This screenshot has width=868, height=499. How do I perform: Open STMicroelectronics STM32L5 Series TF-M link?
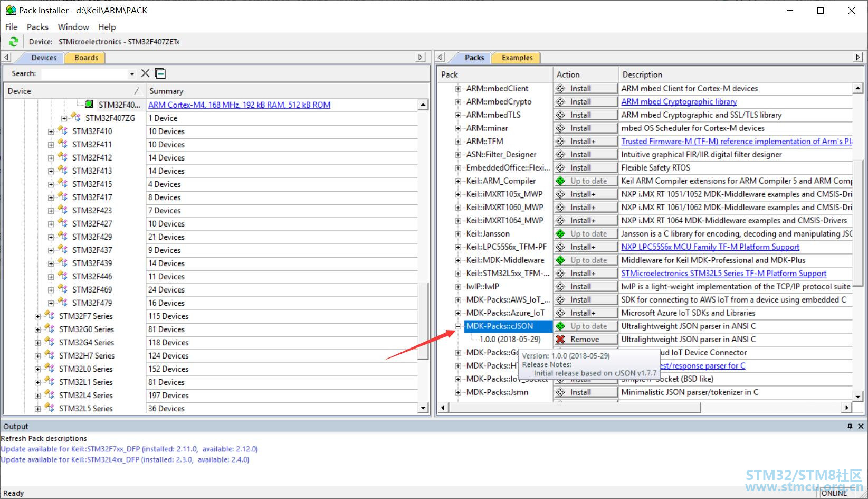coord(724,274)
